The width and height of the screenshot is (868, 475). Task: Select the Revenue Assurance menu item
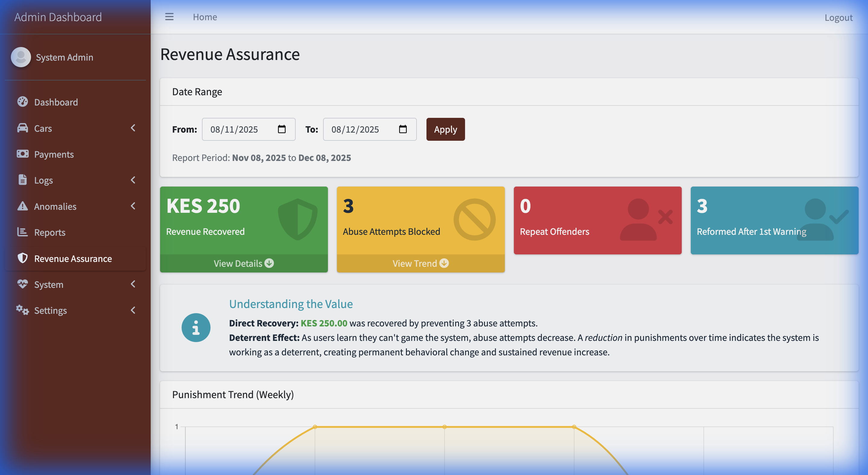tap(75, 258)
